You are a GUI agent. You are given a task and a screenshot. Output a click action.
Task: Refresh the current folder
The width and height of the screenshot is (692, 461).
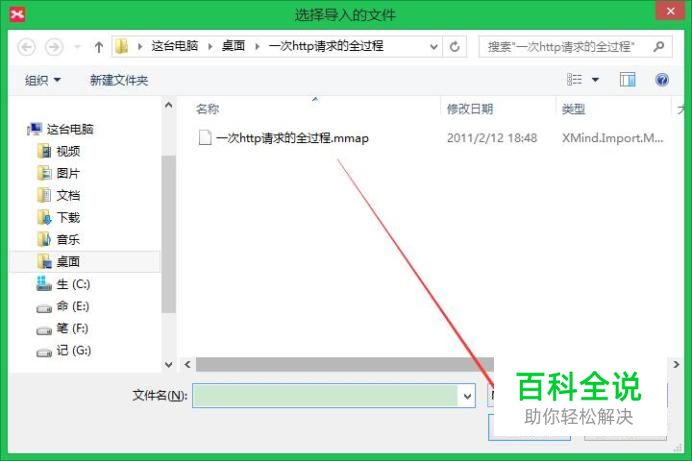pos(455,46)
